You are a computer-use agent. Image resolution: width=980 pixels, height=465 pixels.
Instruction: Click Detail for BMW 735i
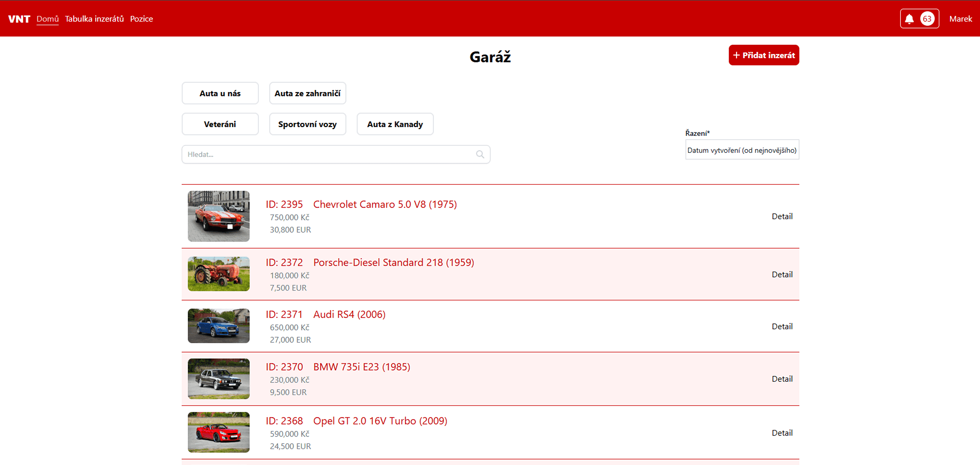[782, 379]
